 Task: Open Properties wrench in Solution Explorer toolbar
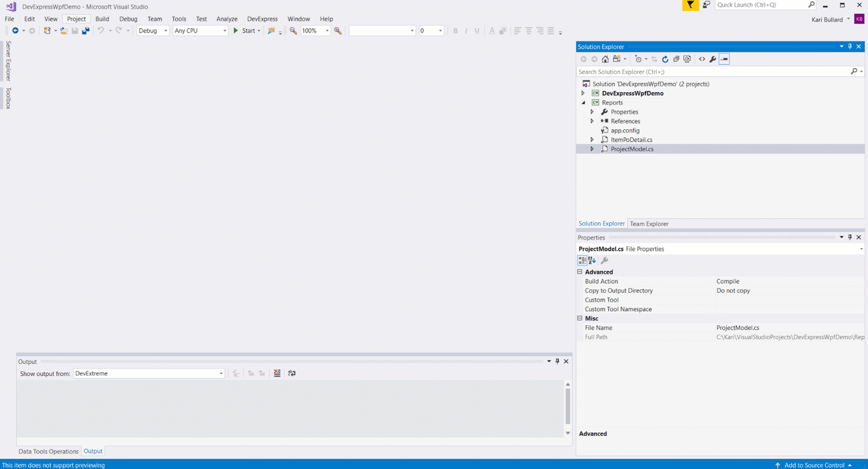[713, 59]
